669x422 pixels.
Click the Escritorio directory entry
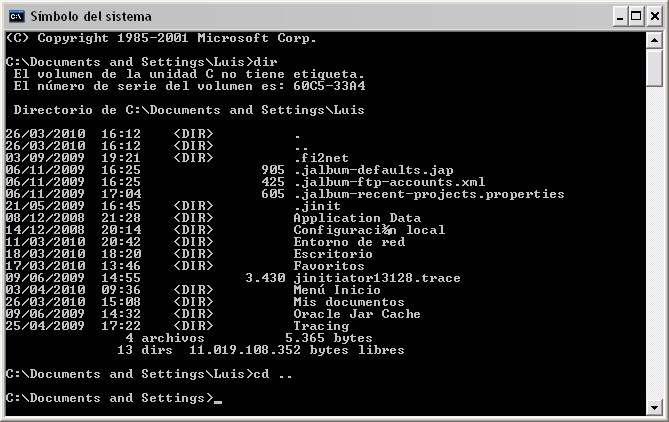(333, 254)
